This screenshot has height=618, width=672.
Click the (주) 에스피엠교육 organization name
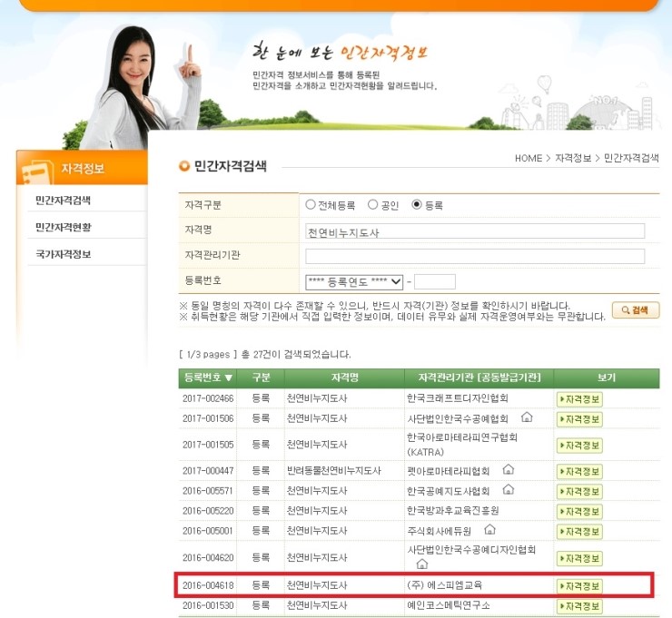pos(444,585)
